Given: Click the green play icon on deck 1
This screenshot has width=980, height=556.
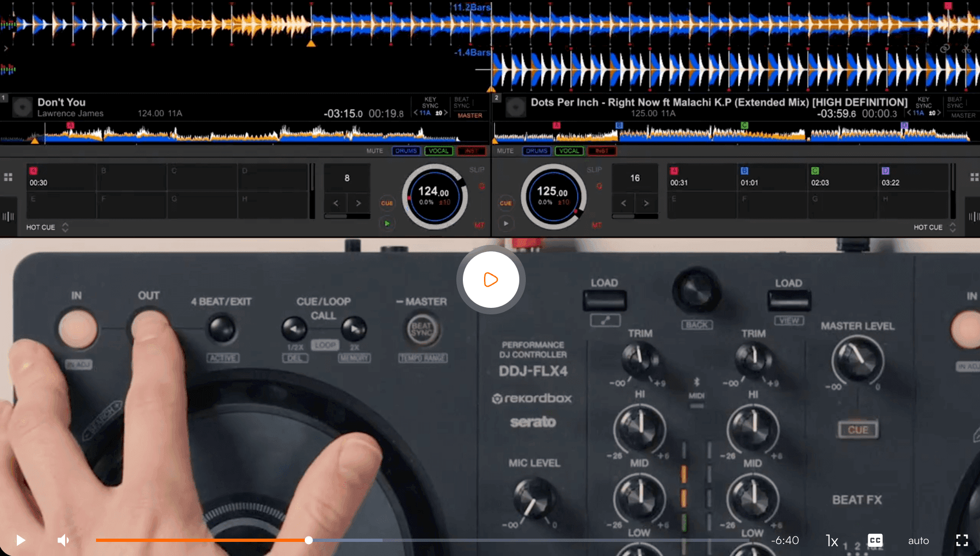Looking at the screenshot, I should tap(387, 223).
